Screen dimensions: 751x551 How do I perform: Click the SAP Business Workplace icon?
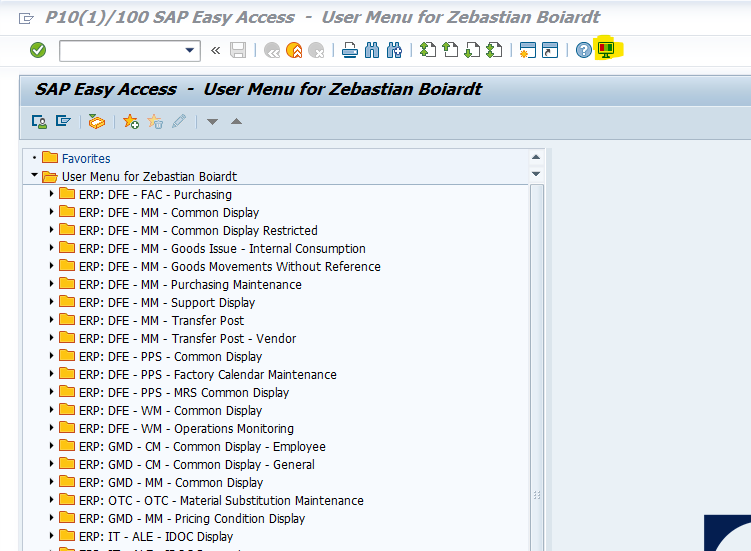point(96,122)
